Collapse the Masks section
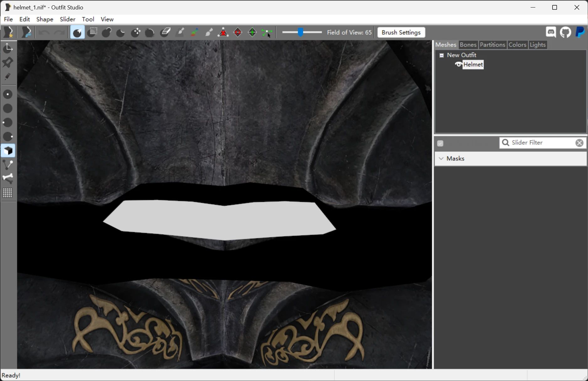 click(441, 159)
